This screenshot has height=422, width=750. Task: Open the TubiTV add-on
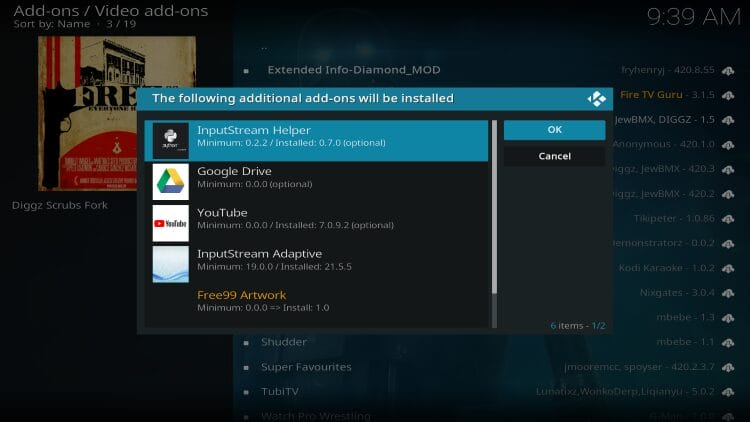click(280, 391)
